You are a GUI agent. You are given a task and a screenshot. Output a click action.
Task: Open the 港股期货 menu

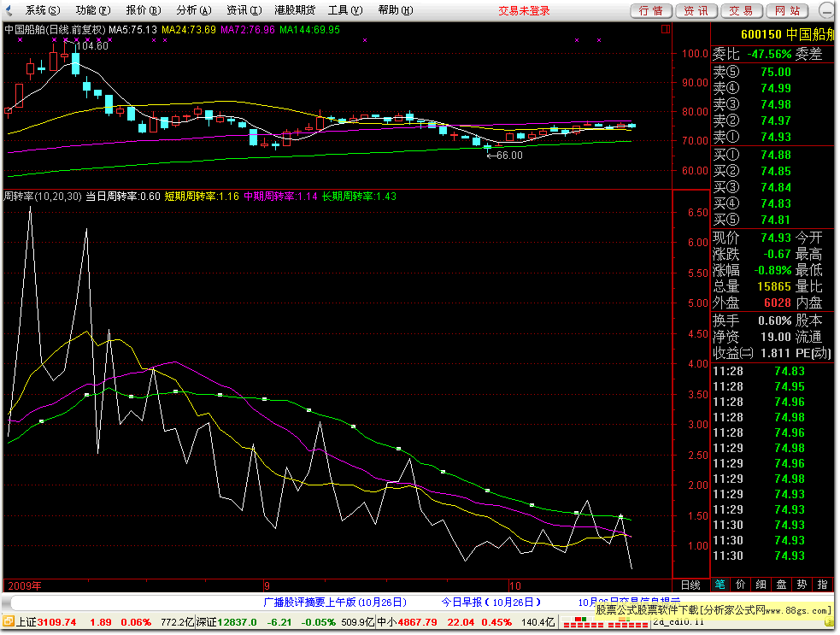pos(295,10)
